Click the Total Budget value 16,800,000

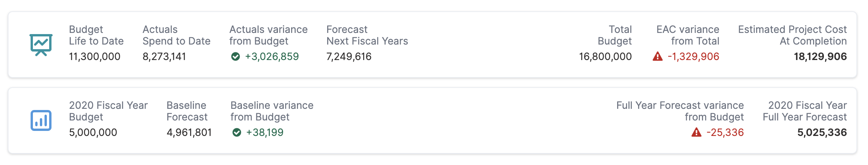point(606,57)
